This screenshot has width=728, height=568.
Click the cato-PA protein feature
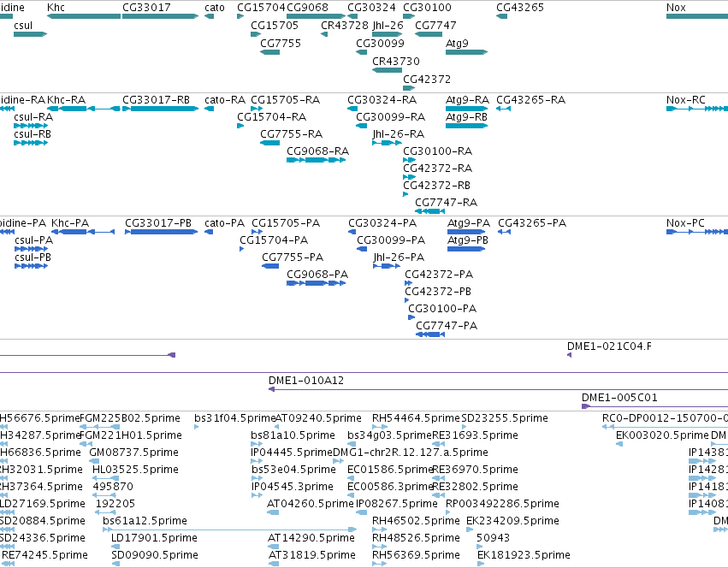coord(209,232)
